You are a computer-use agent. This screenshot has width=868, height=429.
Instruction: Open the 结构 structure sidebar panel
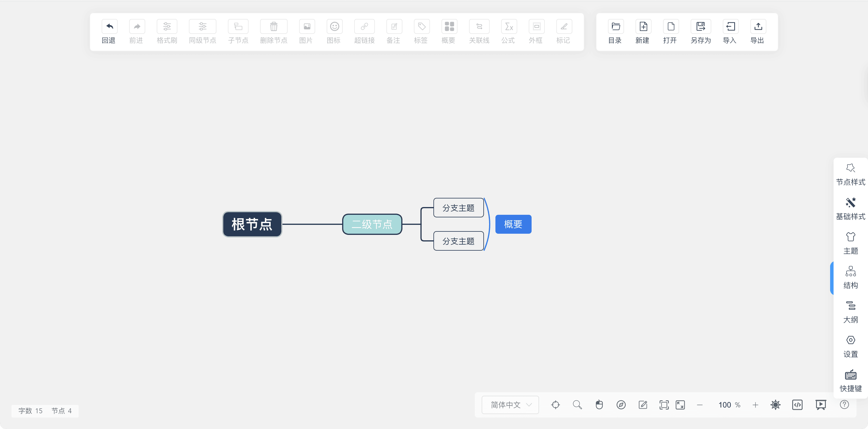[x=850, y=278]
